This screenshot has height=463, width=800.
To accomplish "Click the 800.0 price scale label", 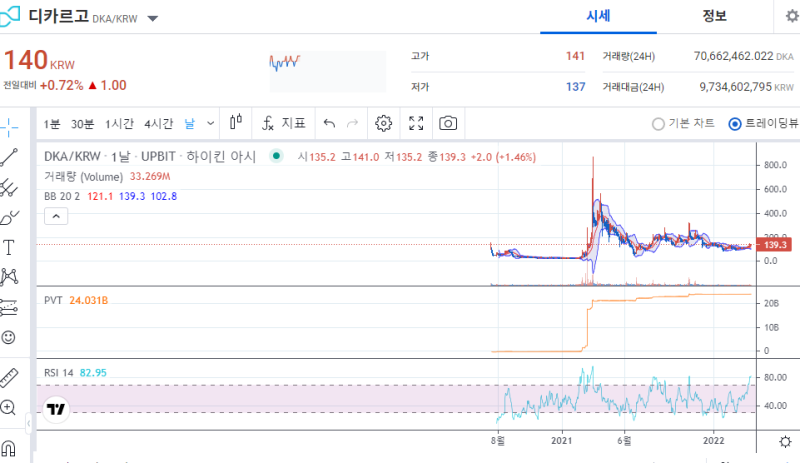I will coord(775,165).
